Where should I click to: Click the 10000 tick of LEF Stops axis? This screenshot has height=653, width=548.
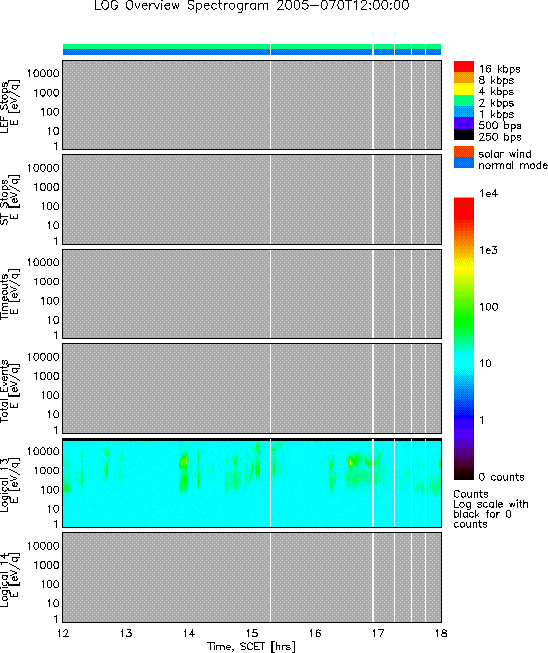pos(43,73)
